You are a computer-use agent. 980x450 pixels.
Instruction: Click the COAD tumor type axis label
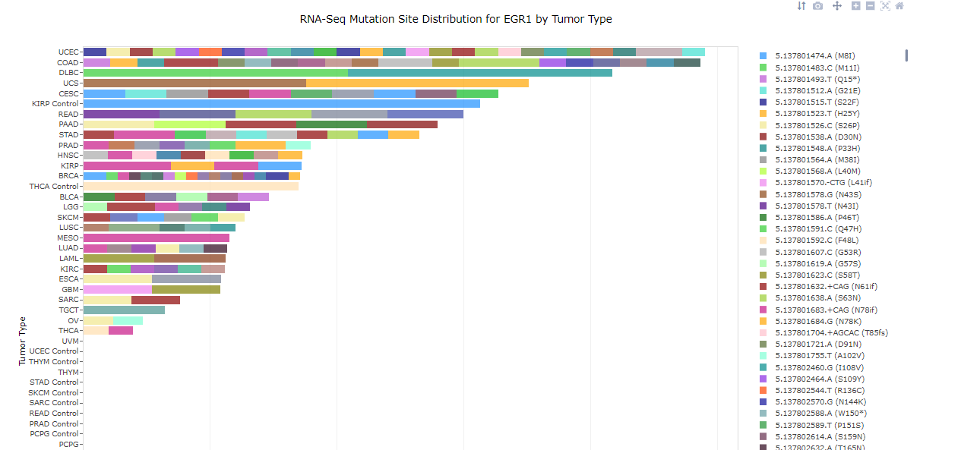[68, 62]
